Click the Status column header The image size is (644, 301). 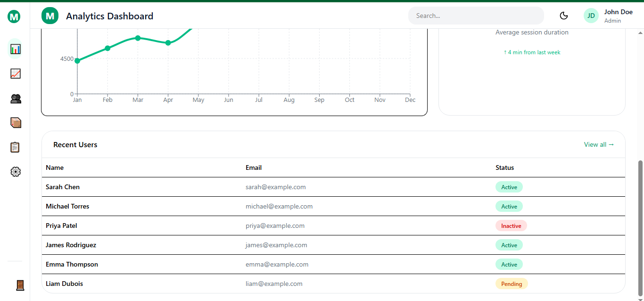[x=504, y=167]
